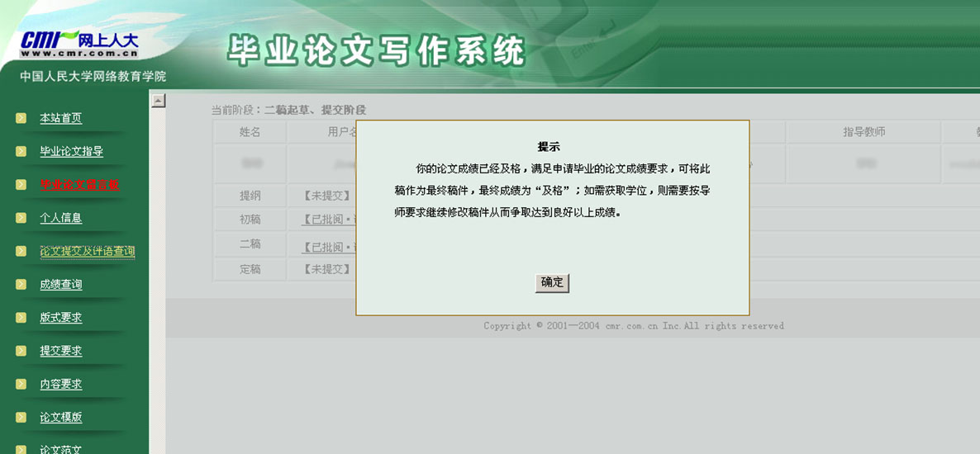
Task: Select the arrow icon beside 成绩查询
Action: pyautogui.click(x=21, y=285)
